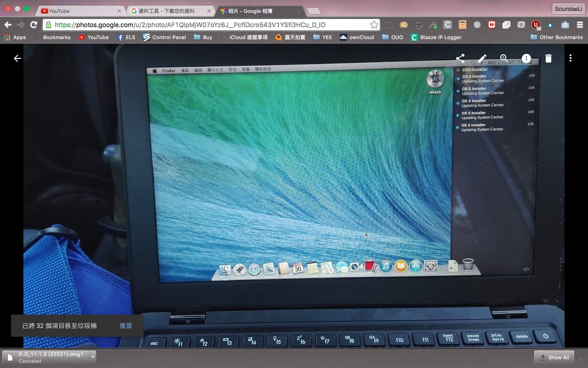Open the Chrome hamburger menu
This screenshot has height=368, width=588.
(580, 25)
